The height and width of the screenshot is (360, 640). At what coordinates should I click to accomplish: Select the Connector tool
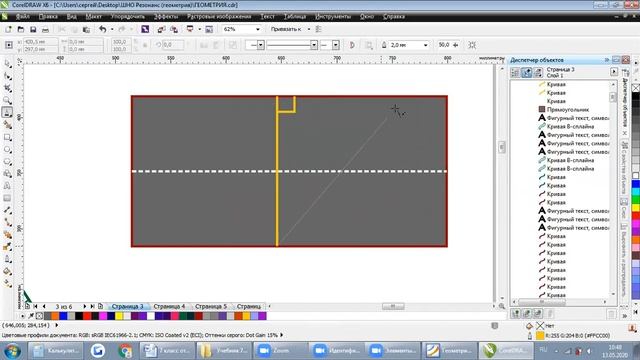pyautogui.click(x=7, y=223)
